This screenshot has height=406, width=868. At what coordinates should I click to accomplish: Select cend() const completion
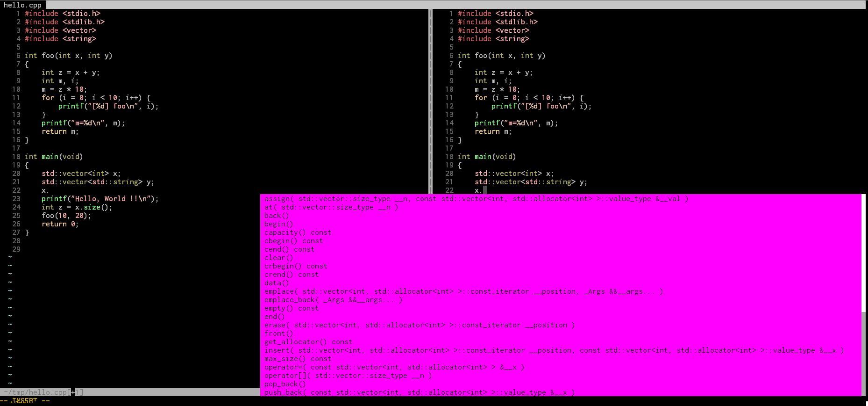pyautogui.click(x=561, y=249)
